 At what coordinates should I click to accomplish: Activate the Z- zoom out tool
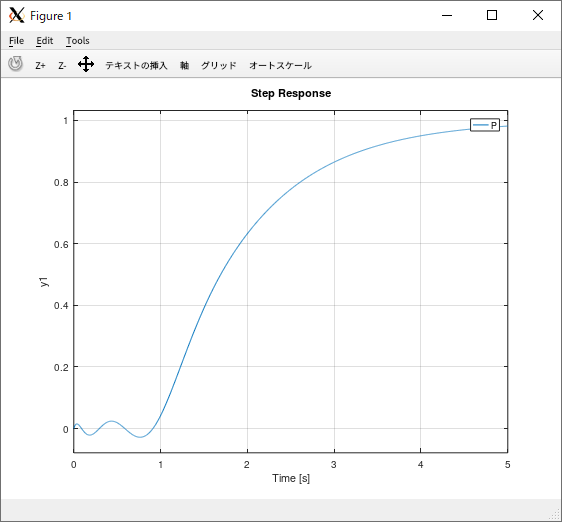pyautogui.click(x=62, y=66)
